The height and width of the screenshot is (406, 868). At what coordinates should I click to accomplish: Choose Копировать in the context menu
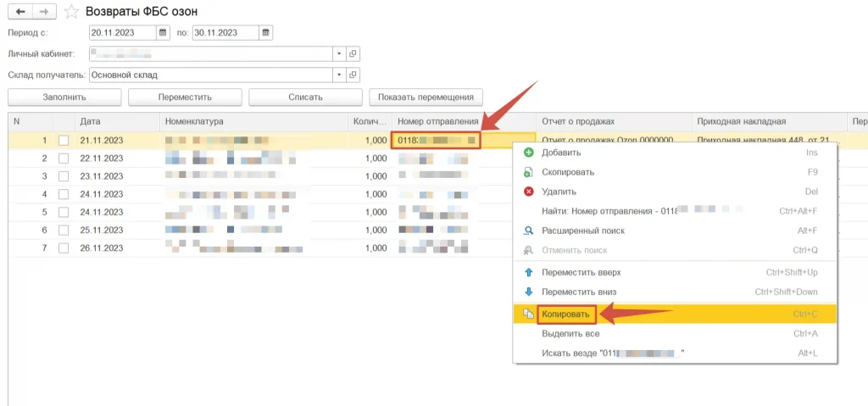click(x=565, y=314)
